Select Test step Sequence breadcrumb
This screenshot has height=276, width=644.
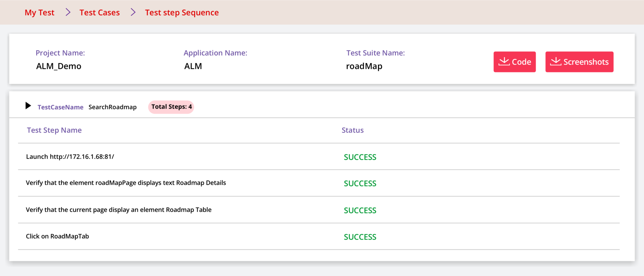(182, 13)
